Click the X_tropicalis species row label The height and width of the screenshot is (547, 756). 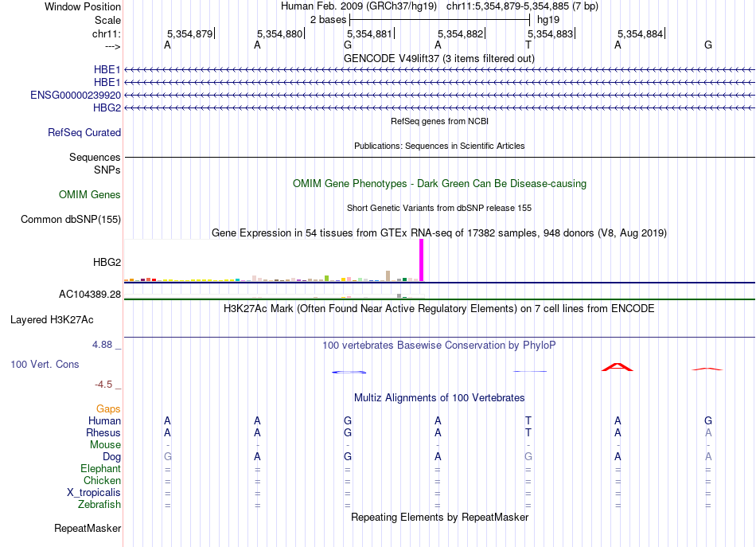coord(94,493)
